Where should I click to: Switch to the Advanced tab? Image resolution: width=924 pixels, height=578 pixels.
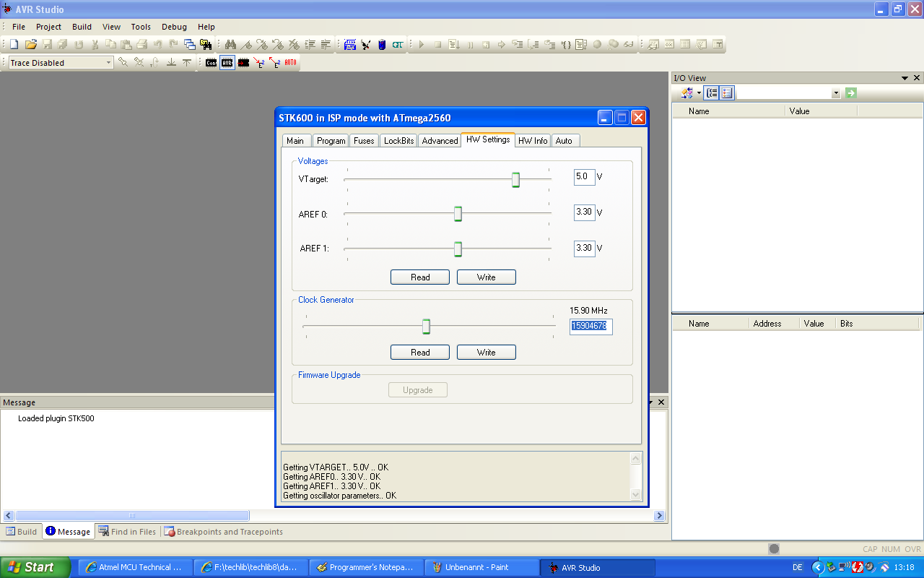(x=440, y=141)
